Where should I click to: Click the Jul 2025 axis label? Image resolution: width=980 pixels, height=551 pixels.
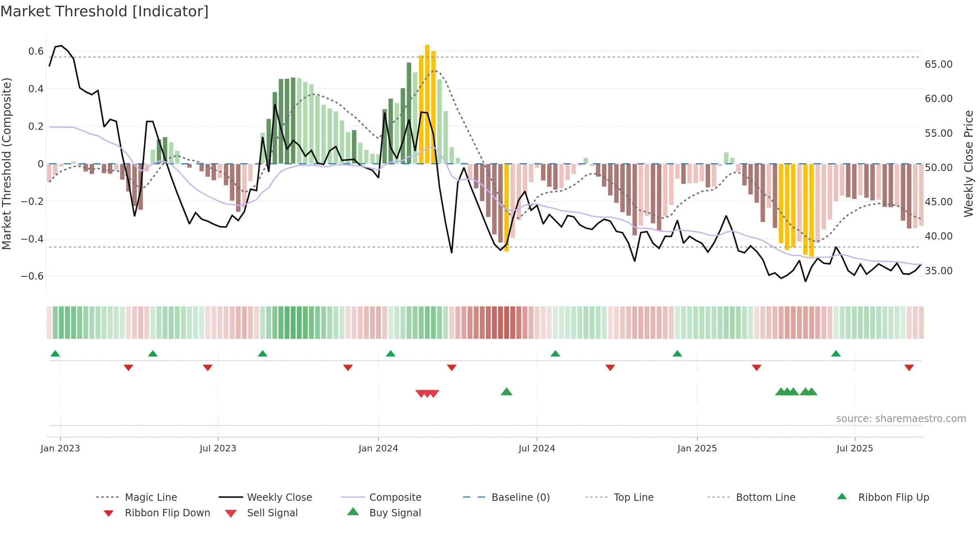pos(855,448)
